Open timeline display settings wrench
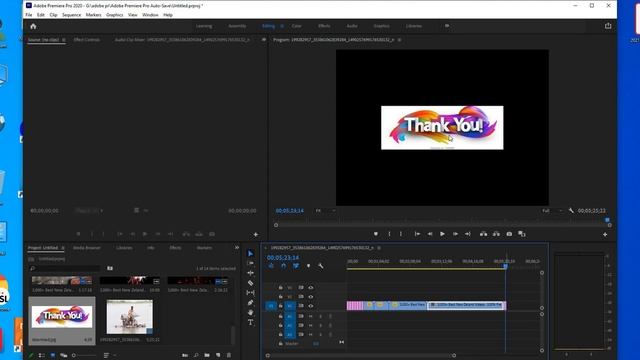640x360 pixels. tap(321, 266)
